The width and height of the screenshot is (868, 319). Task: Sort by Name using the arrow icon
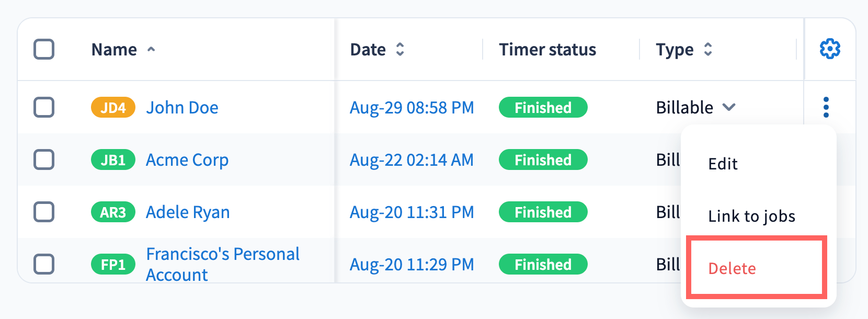[x=151, y=50]
